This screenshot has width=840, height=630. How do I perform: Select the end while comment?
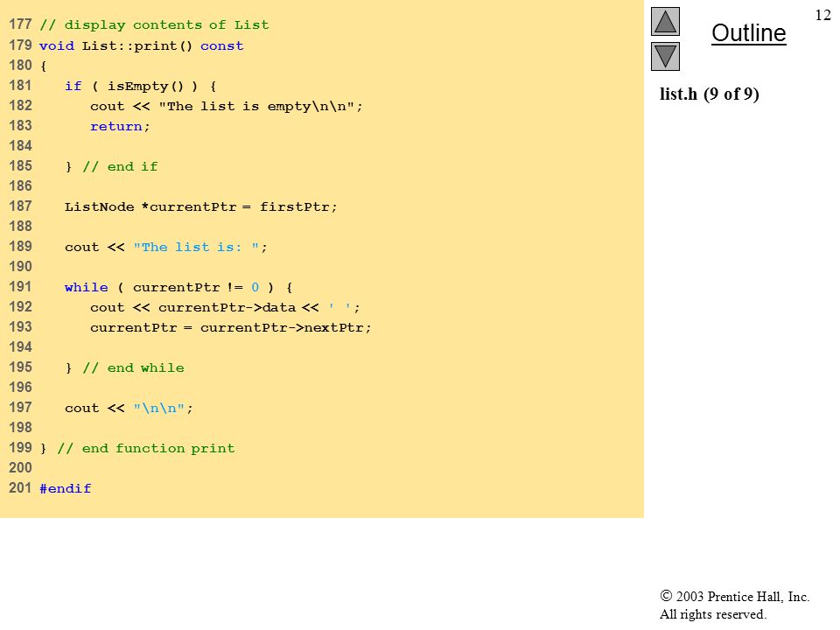pyautogui.click(x=133, y=368)
